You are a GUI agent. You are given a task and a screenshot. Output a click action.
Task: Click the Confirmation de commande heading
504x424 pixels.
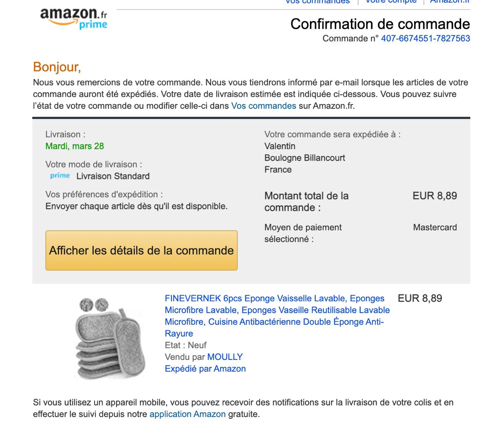click(380, 24)
